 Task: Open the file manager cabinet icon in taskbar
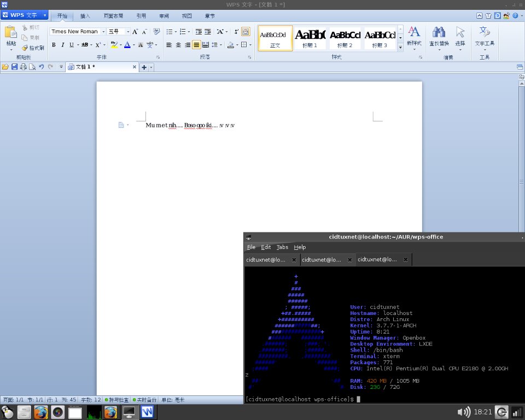click(x=24, y=412)
